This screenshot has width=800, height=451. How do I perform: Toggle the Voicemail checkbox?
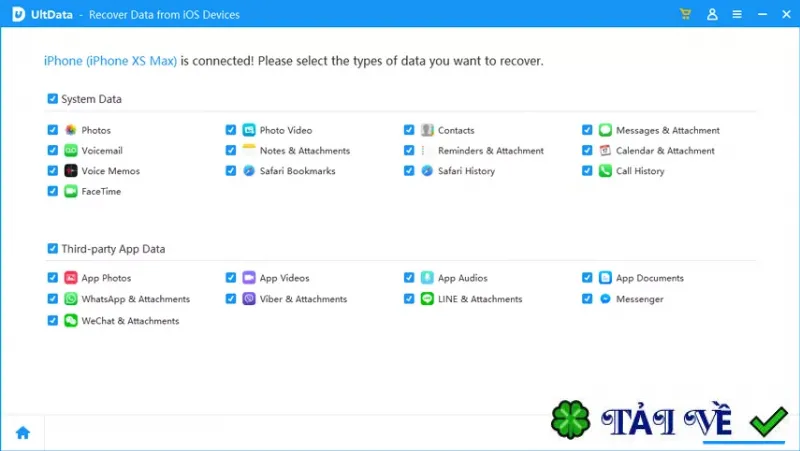coord(53,150)
